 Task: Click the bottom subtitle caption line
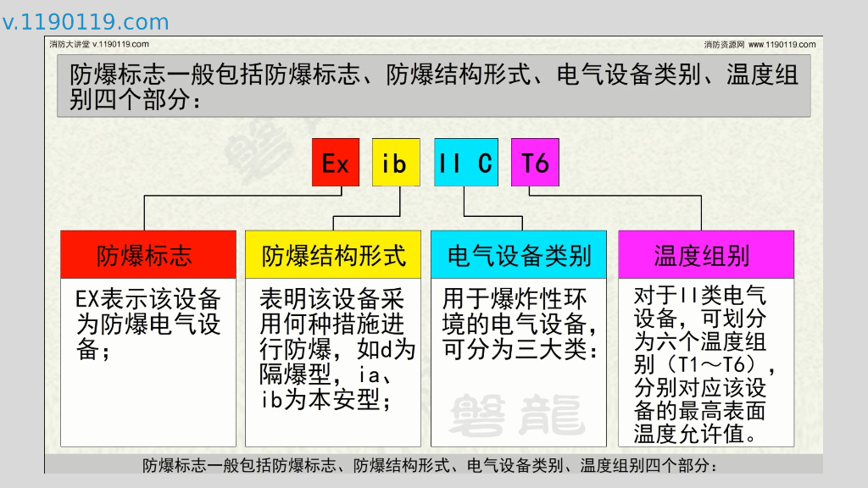pyautogui.click(x=430, y=465)
